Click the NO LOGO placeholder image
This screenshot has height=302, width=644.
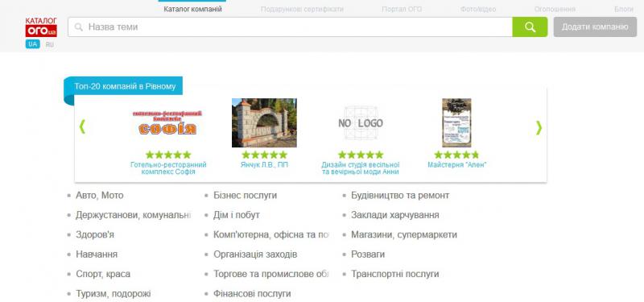point(361,123)
